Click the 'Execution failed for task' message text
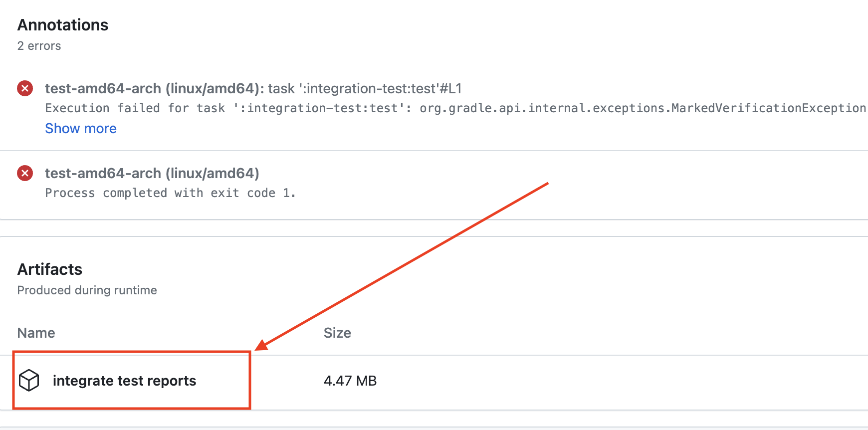Viewport: 868px width, 430px height. coord(135,108)
